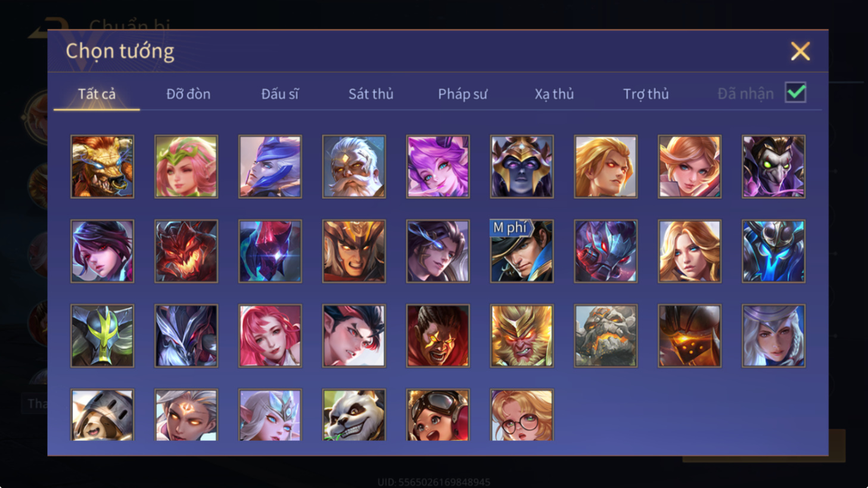Pick the pink-haired flower crown hero

click(186, 166)
